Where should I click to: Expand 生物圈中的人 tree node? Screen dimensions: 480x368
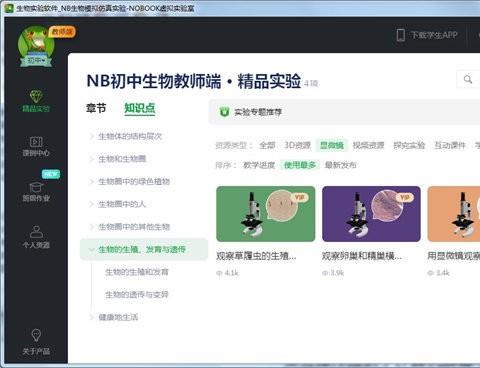[x=91, y=204]
